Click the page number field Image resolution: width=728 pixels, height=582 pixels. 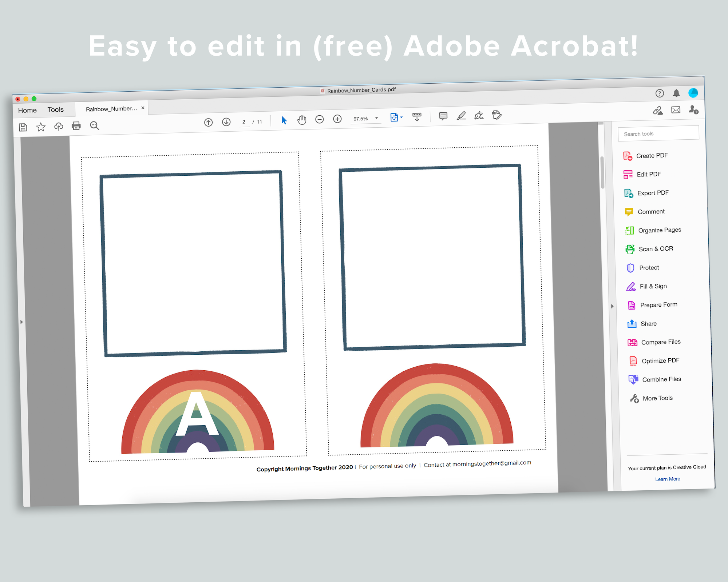[x=244, y=122]
